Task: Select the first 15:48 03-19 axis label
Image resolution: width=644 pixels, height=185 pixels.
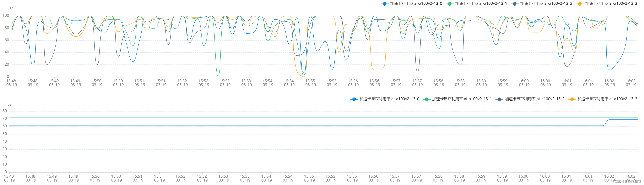Action: [x=12, y=83]
